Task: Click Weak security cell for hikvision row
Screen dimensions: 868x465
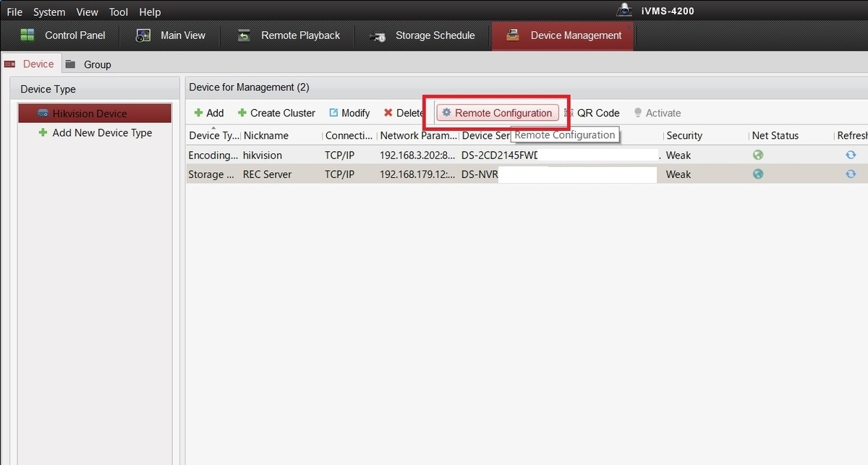Action: click(678, 155)
